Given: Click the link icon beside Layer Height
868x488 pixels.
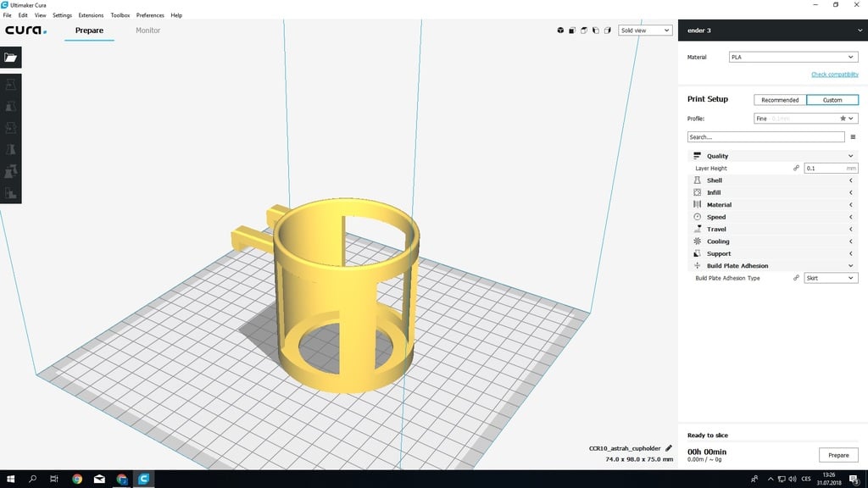Looking at the screenshot, I should 796,169.
